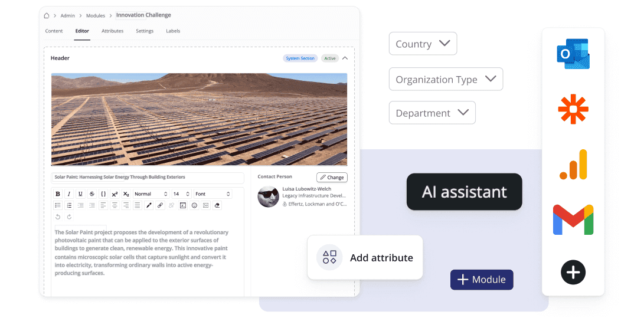The image size is (644, 318).
Task: Click the System Section badge
Action: [x=300, y=58]
